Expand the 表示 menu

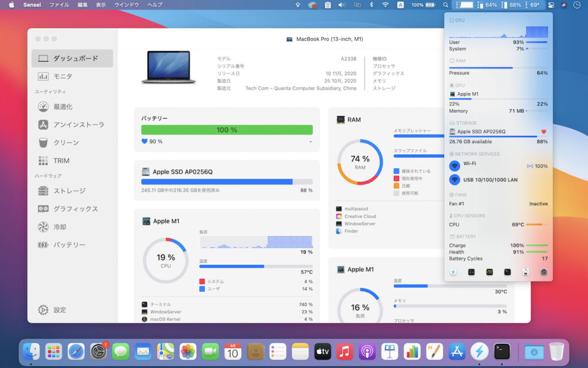(100, 5)
